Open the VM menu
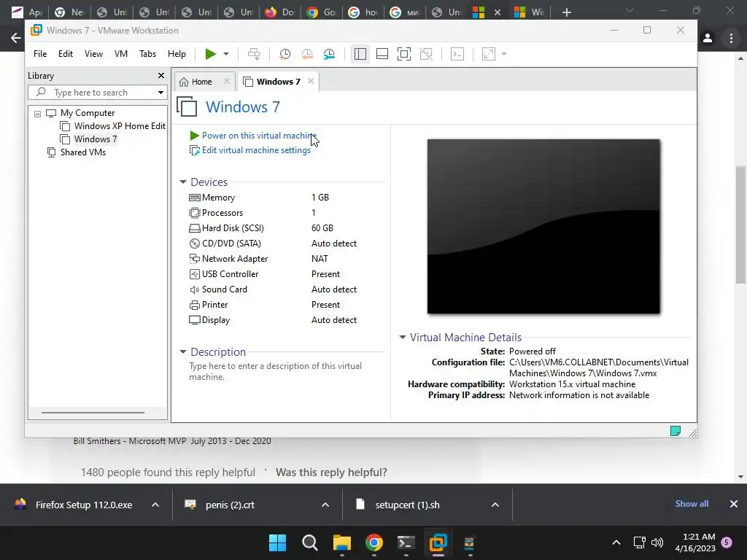Screen dimensions: 747x560 [x=121, y=54]
